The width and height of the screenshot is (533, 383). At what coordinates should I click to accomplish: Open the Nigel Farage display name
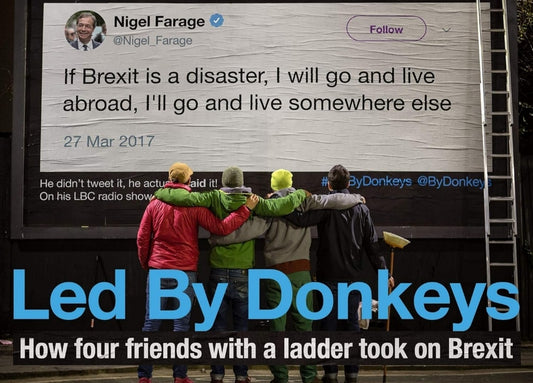pyautogui.click(x=159, y=22)
